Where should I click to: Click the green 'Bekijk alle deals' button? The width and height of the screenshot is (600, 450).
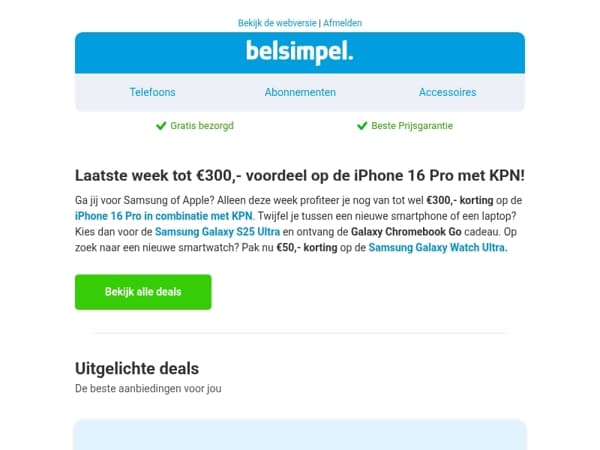143,292
